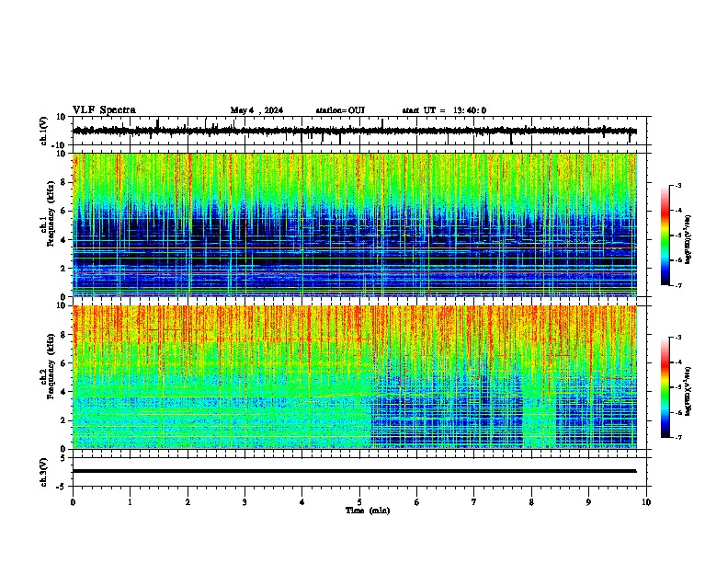Click the "-7" label below ch.2 color scale

point(677,437)
